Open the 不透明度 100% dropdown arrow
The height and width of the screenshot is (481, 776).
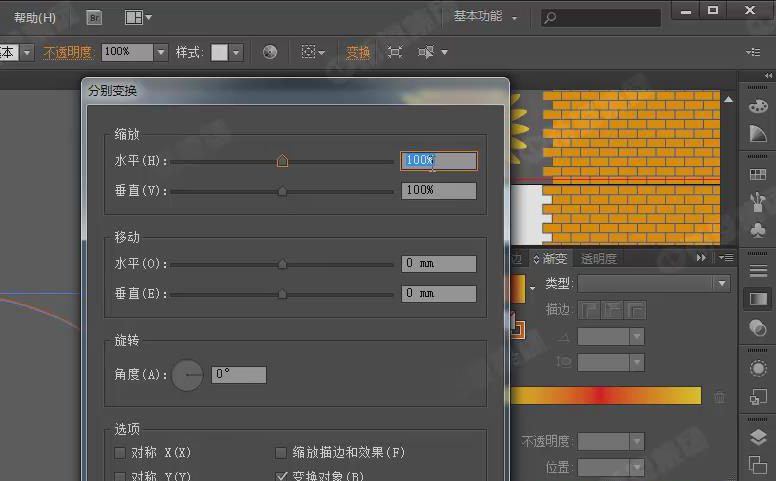point(160,52)
